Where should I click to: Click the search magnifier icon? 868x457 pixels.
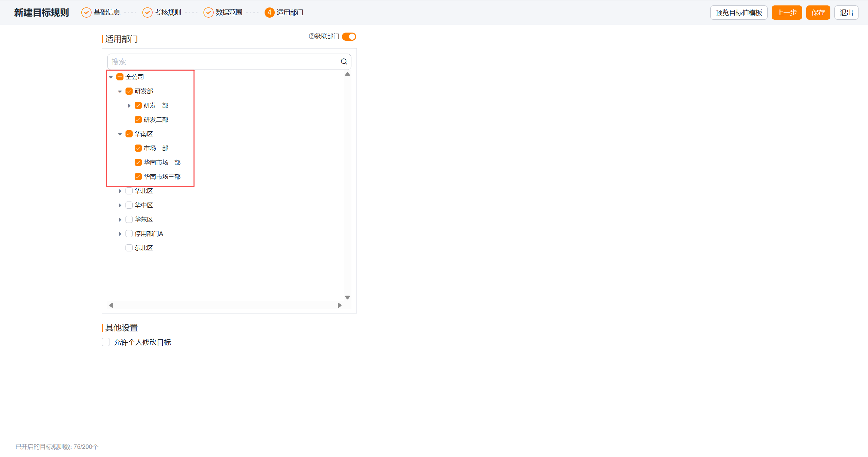click(344, 61)
